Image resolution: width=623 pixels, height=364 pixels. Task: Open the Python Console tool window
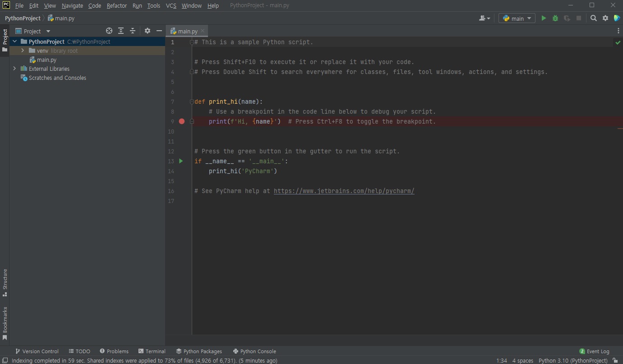pos(254,351)
